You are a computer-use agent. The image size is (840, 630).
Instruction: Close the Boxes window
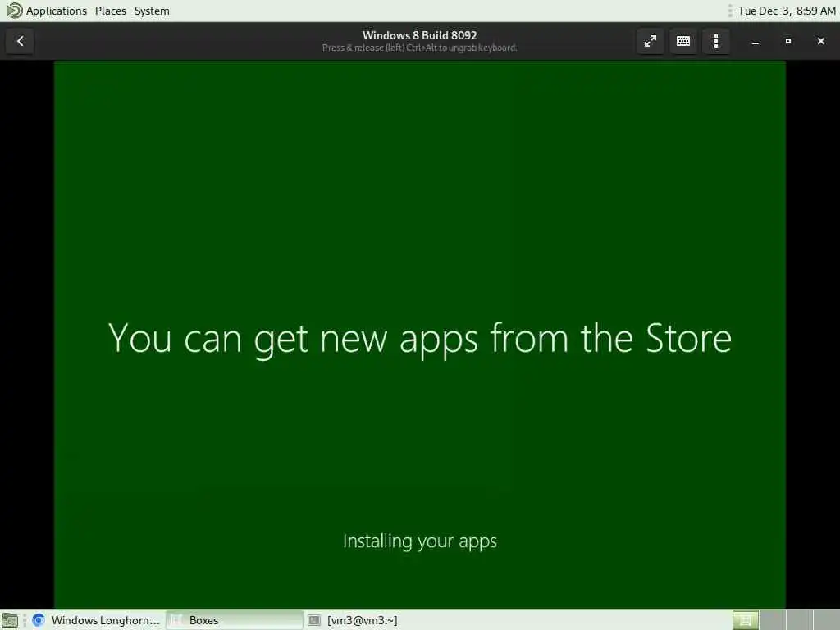pyautogui.click(x=820, y=41)
